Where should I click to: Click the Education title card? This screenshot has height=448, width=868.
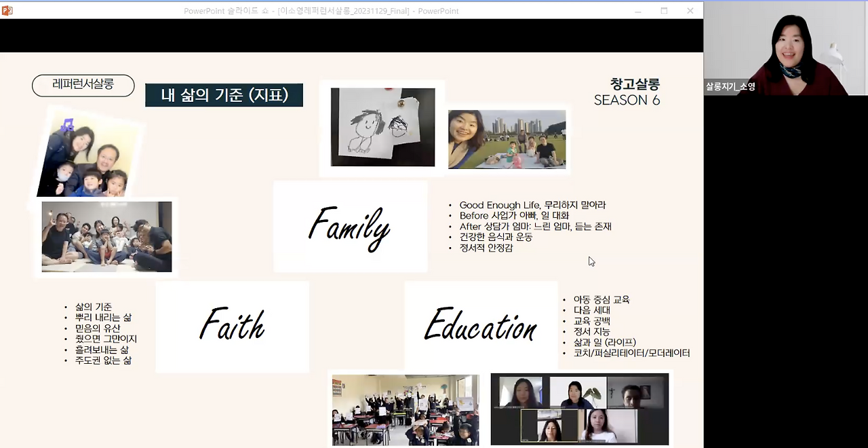481,326
